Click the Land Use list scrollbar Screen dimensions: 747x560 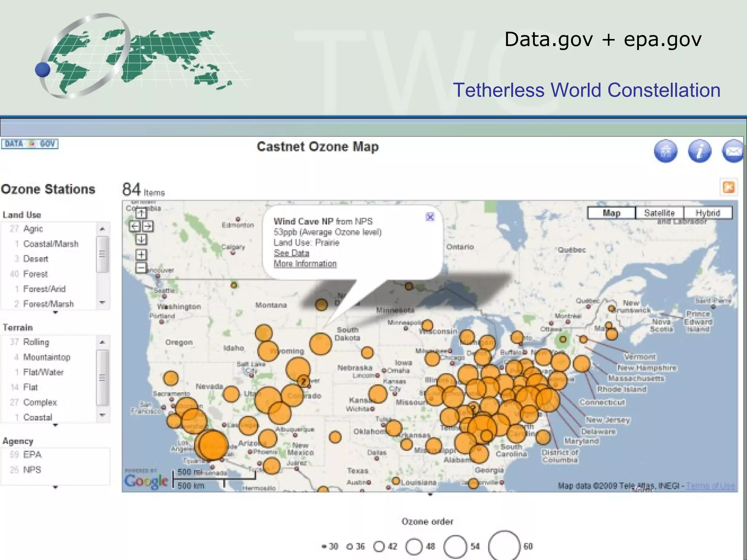102,254
